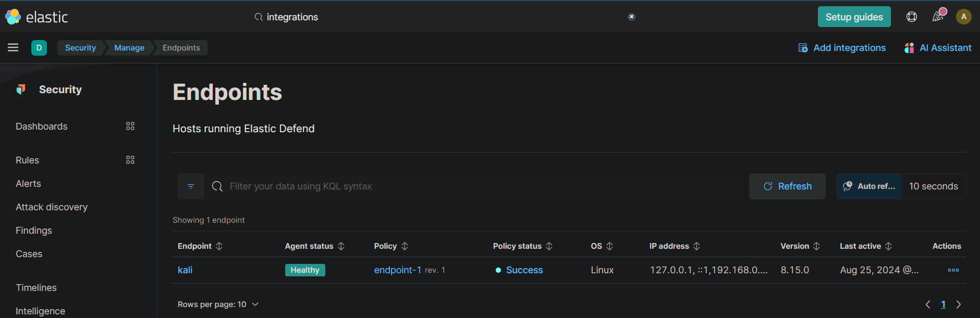Click the Elastic logo in header
This screenshot has height=318, width=980.
click(x=36, y=17)
